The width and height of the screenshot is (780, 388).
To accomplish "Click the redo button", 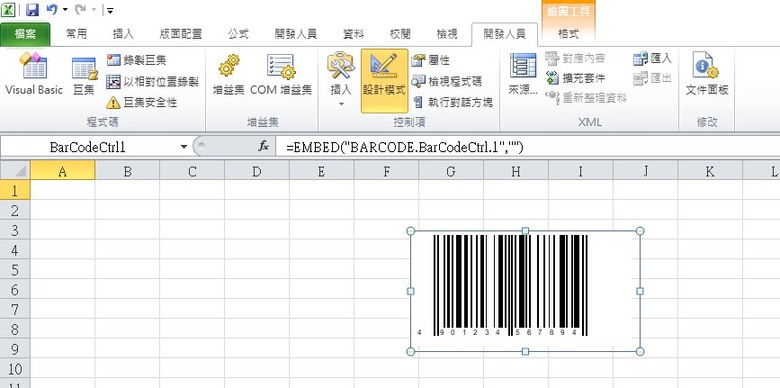I will coord(81,9).
